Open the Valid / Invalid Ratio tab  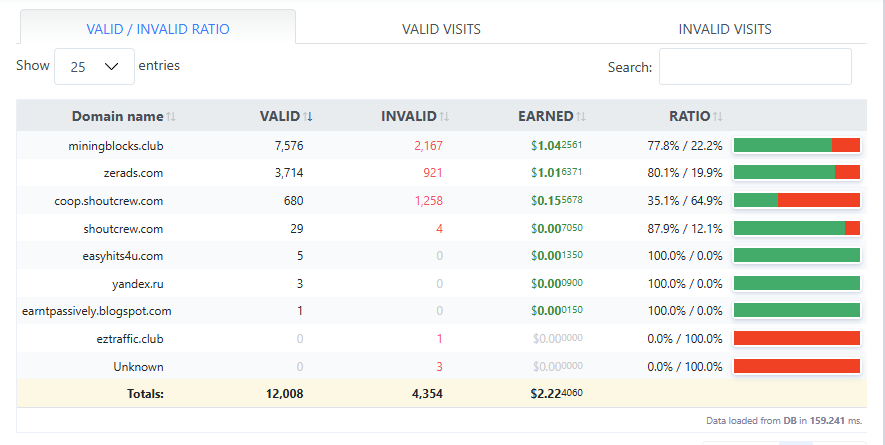(x=158, y=29)
